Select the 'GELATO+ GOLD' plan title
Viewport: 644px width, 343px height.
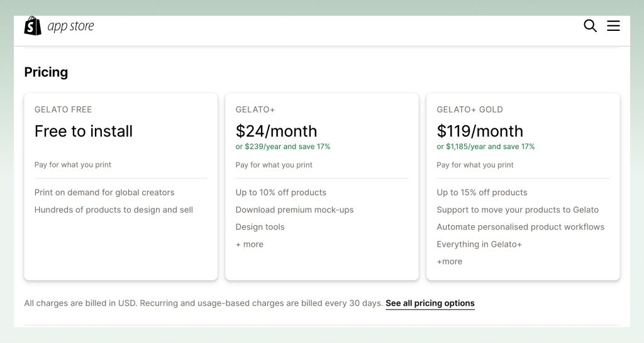point(470,110)
